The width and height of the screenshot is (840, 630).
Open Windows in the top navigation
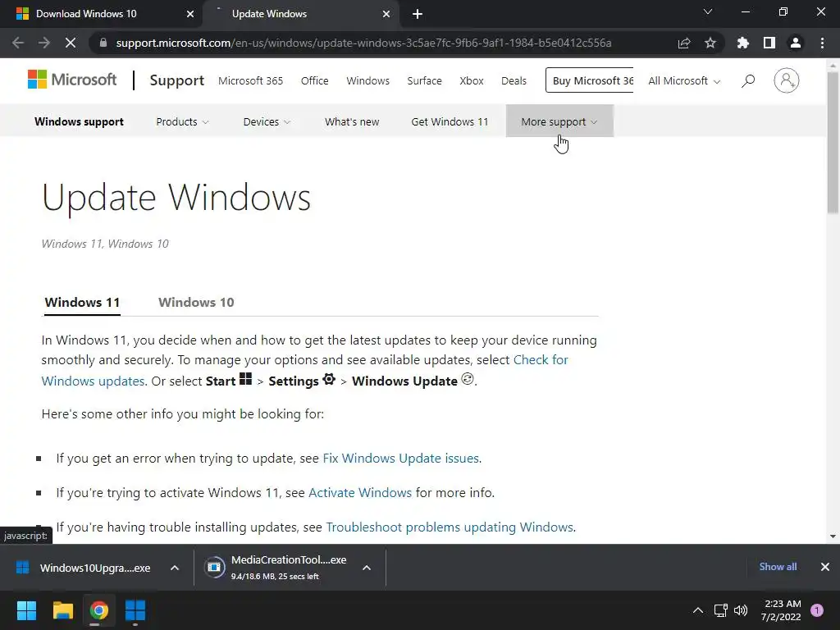click(367, 81)
